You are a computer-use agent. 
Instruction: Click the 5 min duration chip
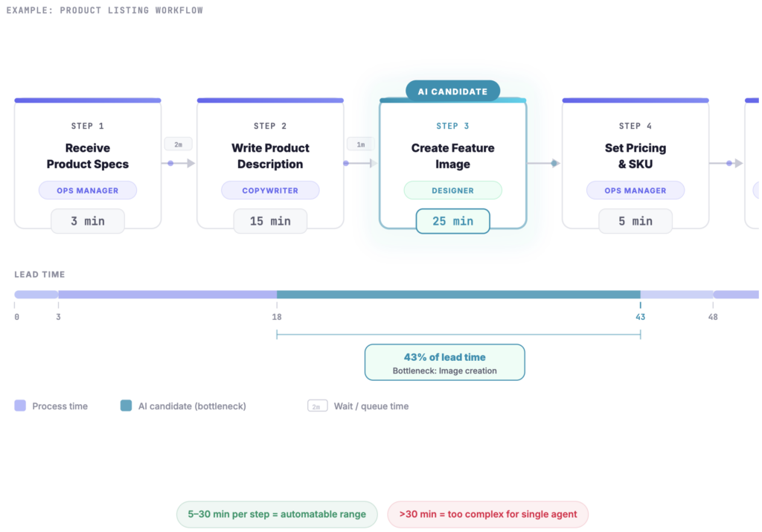pos(635,221)
